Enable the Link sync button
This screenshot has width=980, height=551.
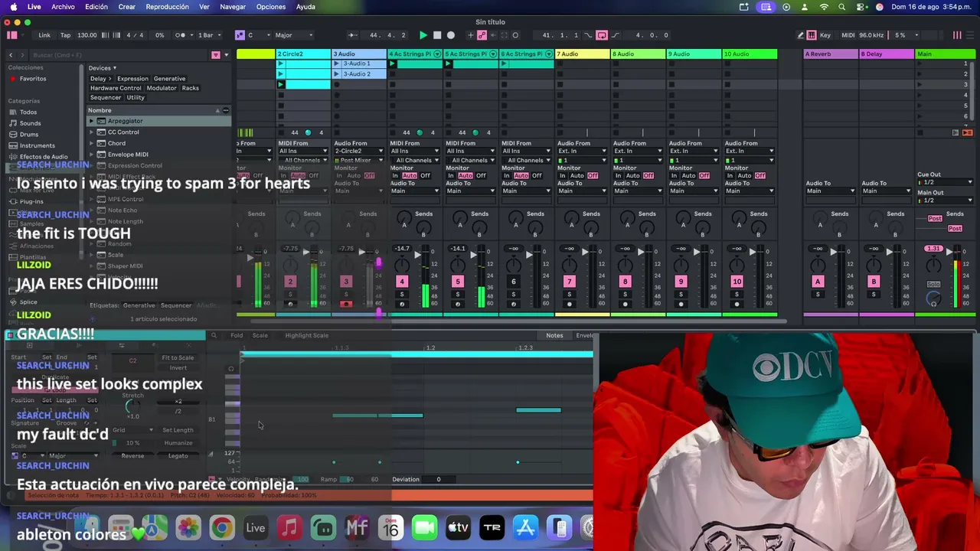pos(44,35)
